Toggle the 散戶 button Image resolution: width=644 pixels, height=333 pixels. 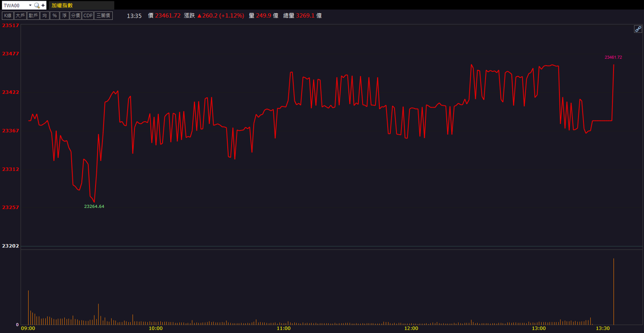33,16
